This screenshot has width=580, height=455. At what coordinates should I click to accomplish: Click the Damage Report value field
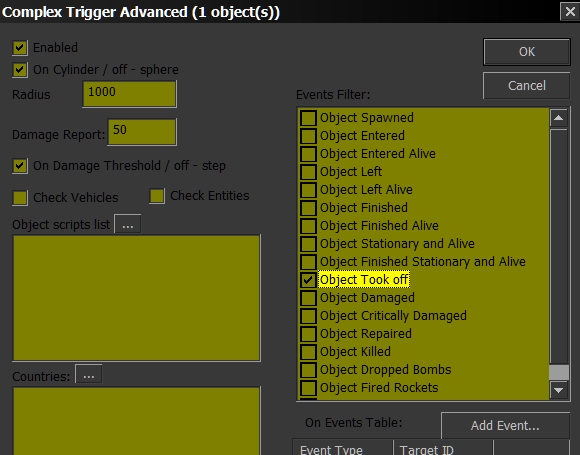coord(142,132)
